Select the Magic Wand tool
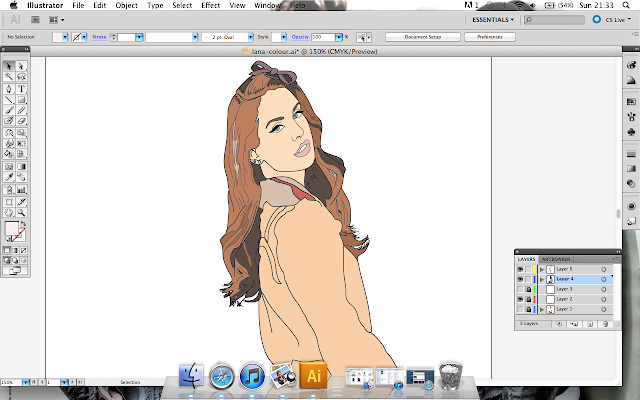Screen dimensions: 640x400 pos(9,76)
